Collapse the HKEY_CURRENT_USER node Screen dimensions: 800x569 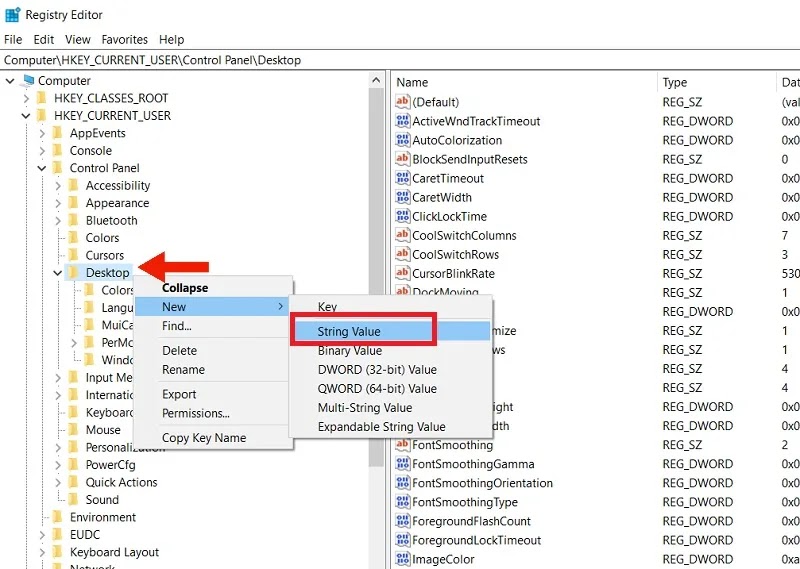point(26,116)
